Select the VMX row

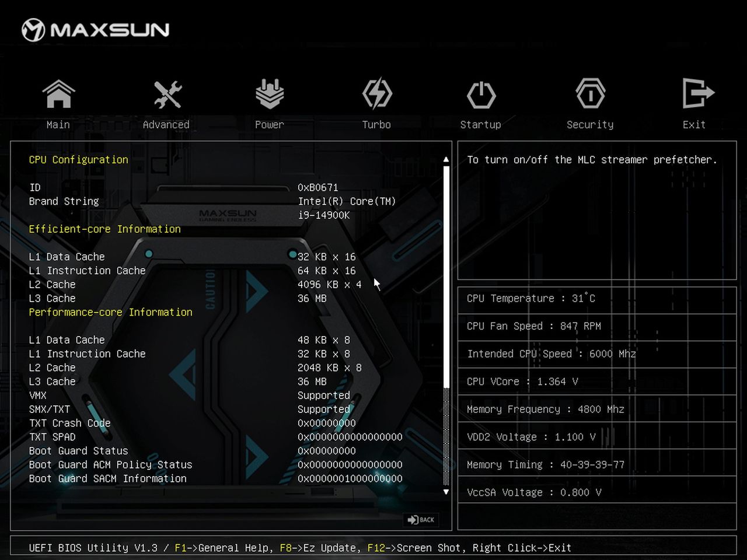189,395
